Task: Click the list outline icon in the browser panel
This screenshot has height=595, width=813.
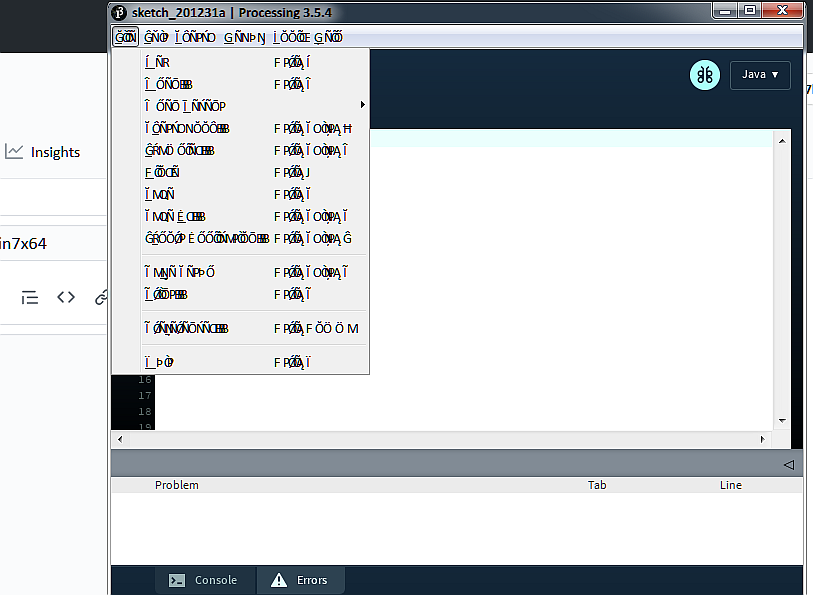Action: tap(29, 297)
